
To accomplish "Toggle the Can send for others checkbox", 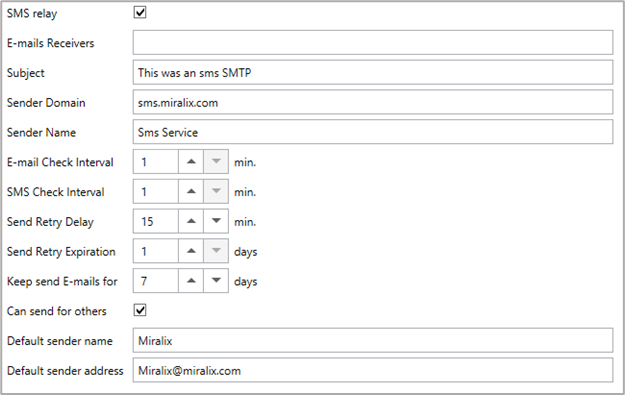I will (x=140, y=310).
